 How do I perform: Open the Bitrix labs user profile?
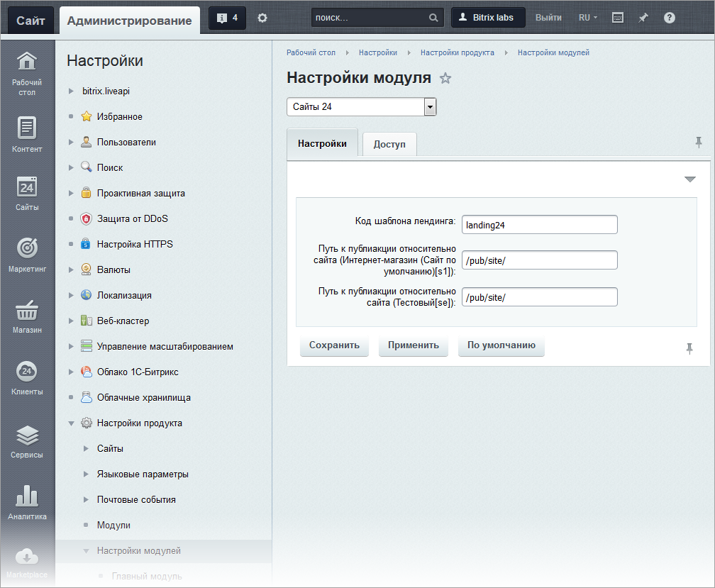coord(488,18)
